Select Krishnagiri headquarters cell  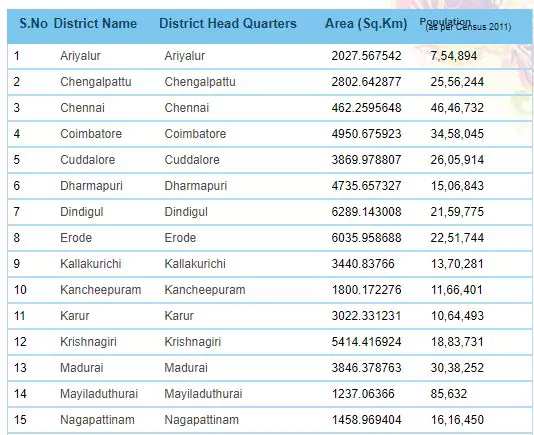coord(193,342)
